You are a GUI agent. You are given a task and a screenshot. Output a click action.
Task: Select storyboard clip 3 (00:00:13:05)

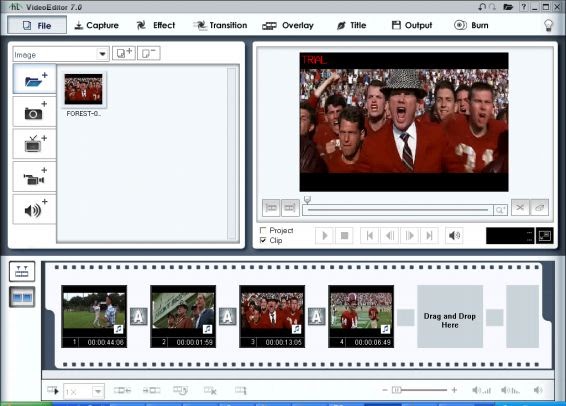pyautogui.click(x=272, y=316)
